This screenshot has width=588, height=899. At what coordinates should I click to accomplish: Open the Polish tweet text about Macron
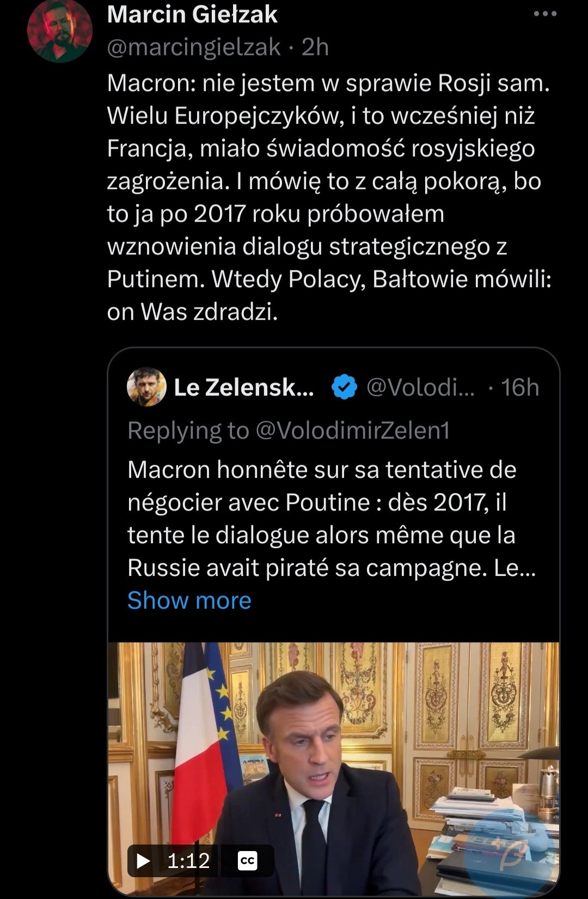329,197
